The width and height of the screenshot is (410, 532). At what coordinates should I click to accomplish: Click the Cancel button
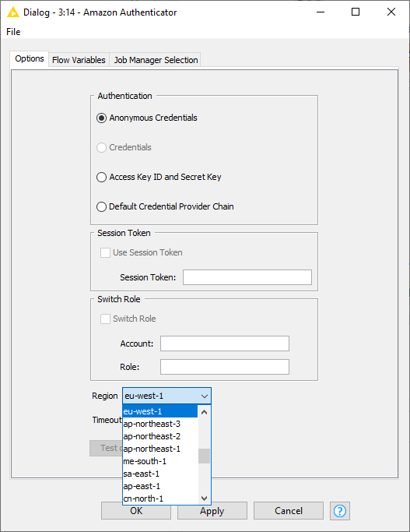(289, 511)
